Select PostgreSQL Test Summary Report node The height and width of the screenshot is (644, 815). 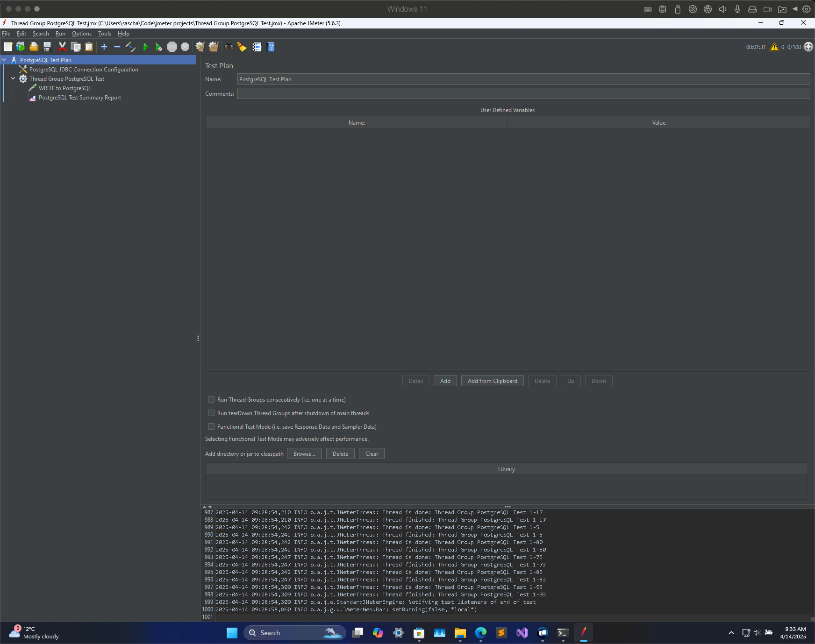(x=80, y=97)
